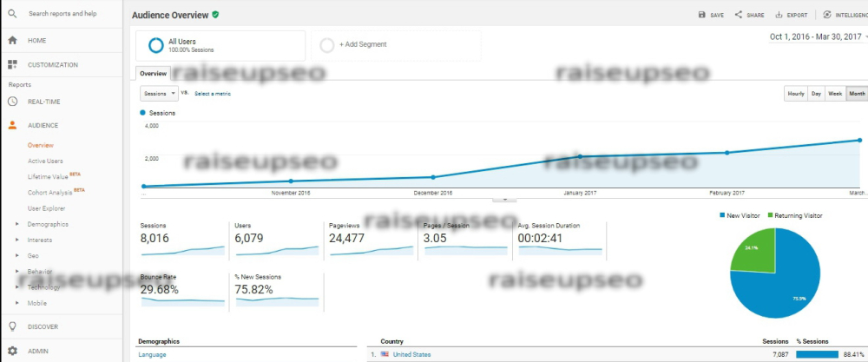868x362 pixels.
Task: Open the Sessions metric dropdown
Action: (x=159, y=93)
